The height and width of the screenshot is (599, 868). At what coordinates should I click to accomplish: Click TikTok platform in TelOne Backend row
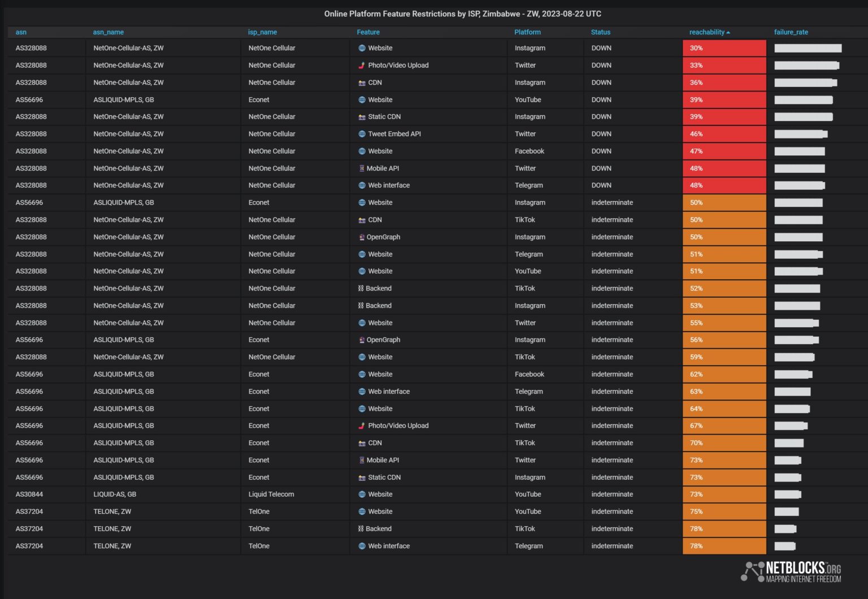pyautogui.click(x=525, y=529)
